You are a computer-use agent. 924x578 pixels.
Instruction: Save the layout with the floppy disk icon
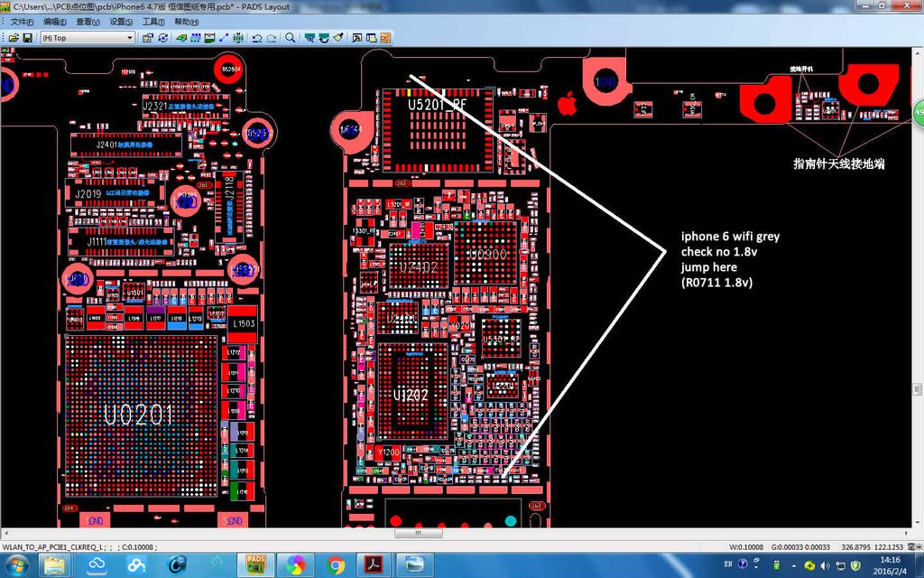(28, 38)
